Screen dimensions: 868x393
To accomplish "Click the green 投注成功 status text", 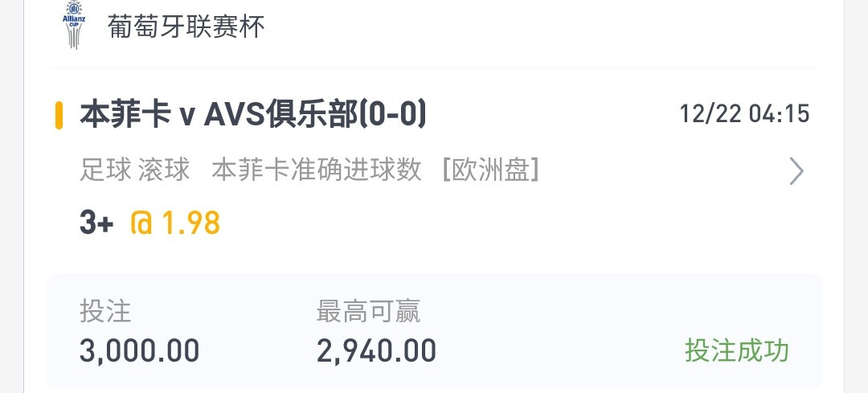I will tap(737, 350).
